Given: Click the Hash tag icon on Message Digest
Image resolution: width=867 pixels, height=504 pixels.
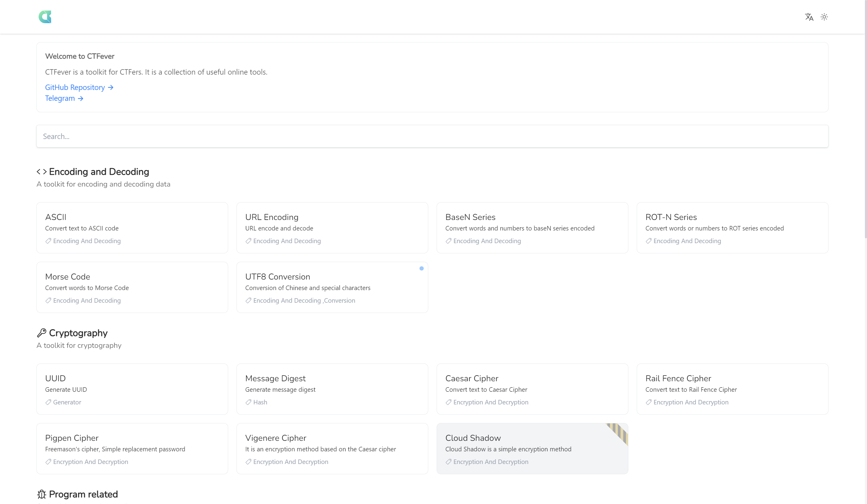Looking at the screenshot, I should 248,402.
